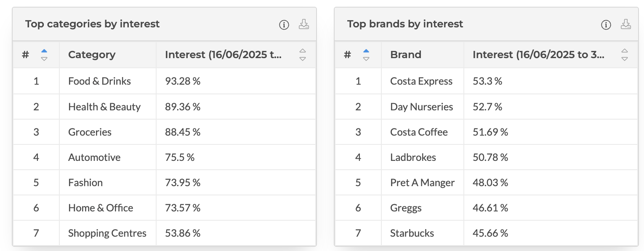This screenshot has height=251, width=644.
Task: Click the up sort chevron on categories Interest column
Action: 303,51
